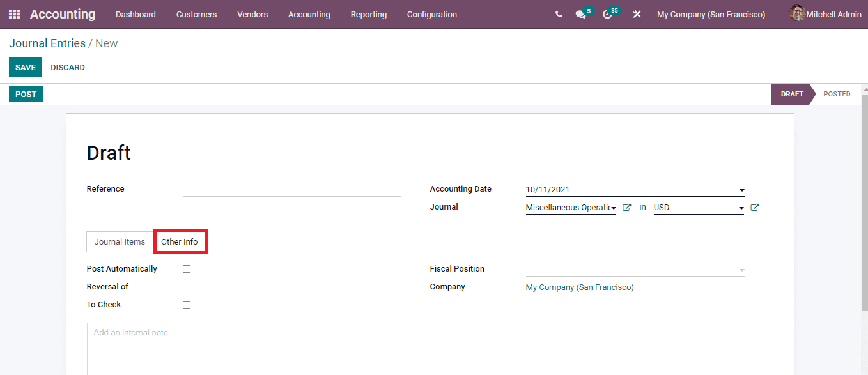868x375 pixels.
Task: Open the Journal external link icon
Action: [x=626, y=207]
